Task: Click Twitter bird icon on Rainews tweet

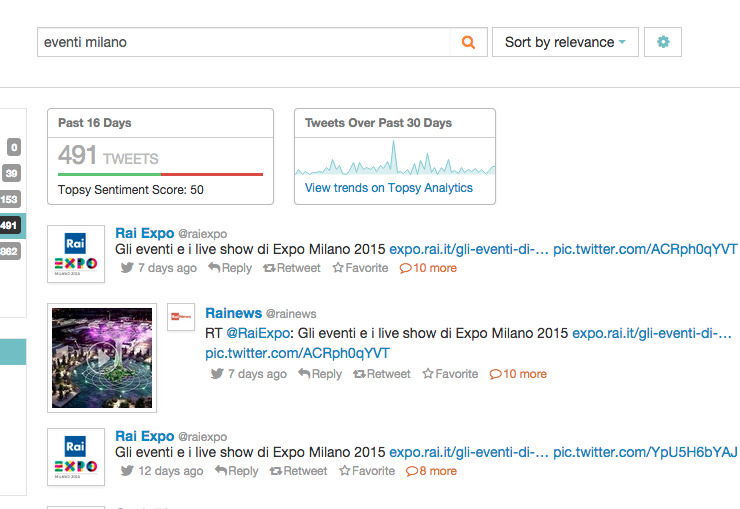Action: (217, 374)
